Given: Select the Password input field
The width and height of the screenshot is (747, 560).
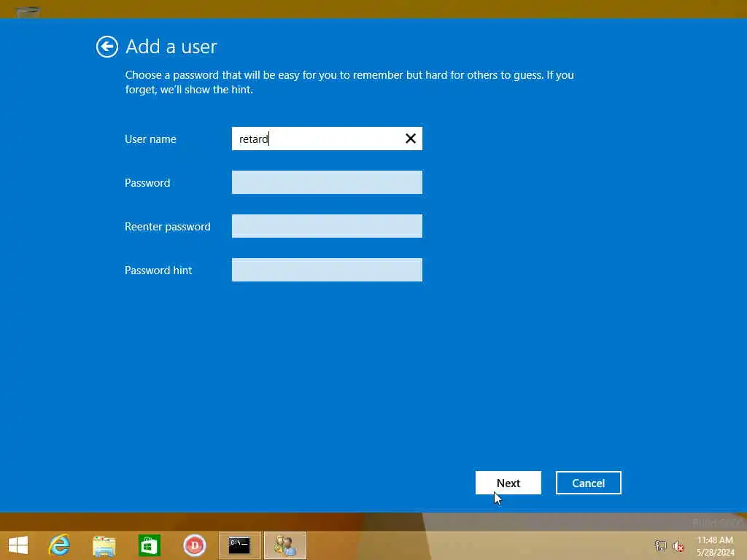Looking at the screenshot, I should coord(327,182).
